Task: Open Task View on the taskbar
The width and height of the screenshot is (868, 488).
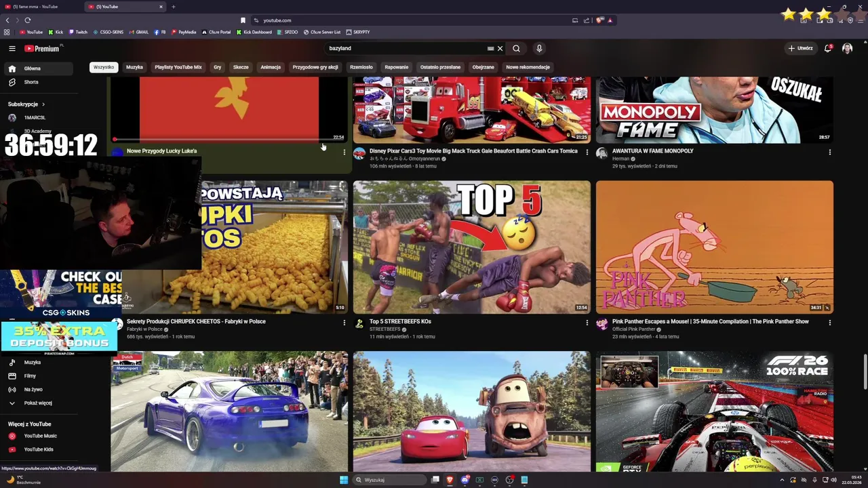Action: [435, 480]
